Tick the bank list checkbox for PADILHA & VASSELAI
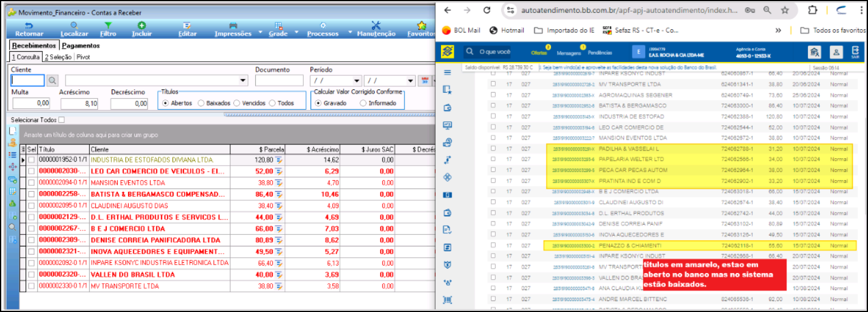Screen dimensions: 868x312 pos(493,149)
